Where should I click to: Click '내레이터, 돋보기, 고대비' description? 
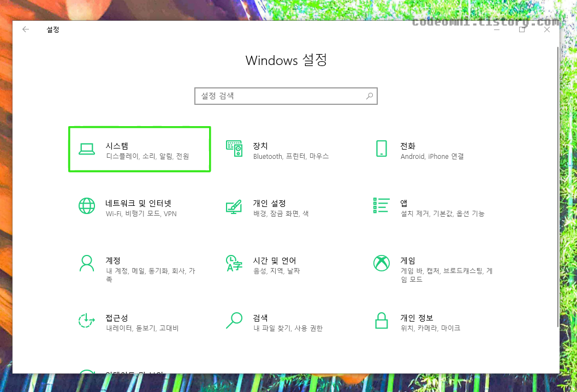(x=142, y=328)
